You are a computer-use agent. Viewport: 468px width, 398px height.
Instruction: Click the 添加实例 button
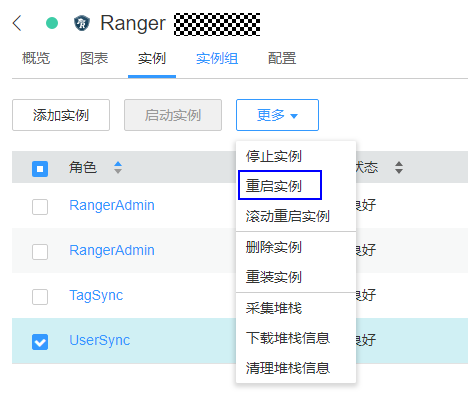click(61, 115)
